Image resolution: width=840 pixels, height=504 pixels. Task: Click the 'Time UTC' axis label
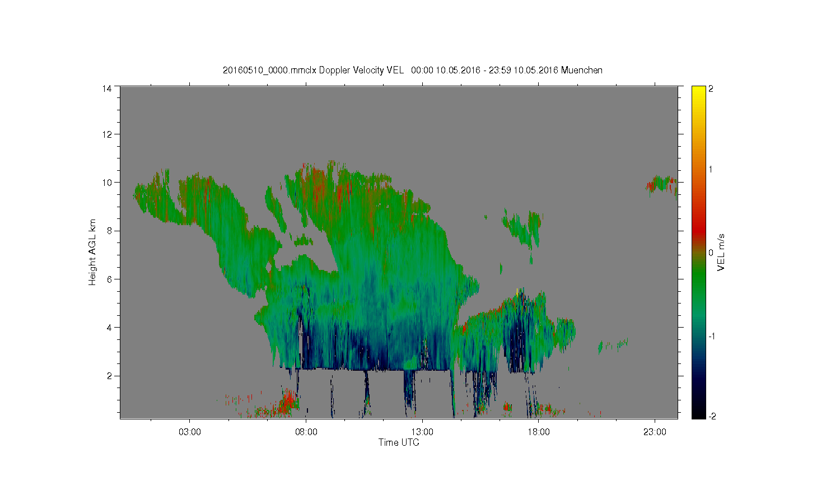[x=399, y=442]
